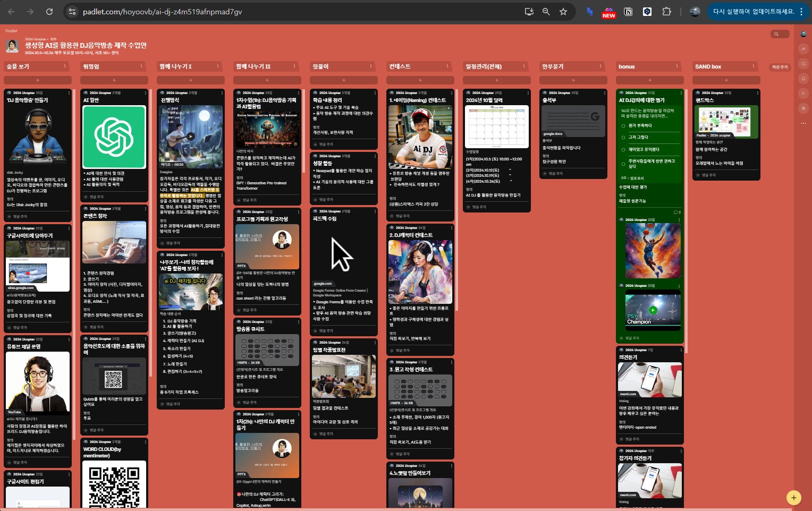812x511 pixels.
Task: Click yellow plus button to add post
Action: 793,498
